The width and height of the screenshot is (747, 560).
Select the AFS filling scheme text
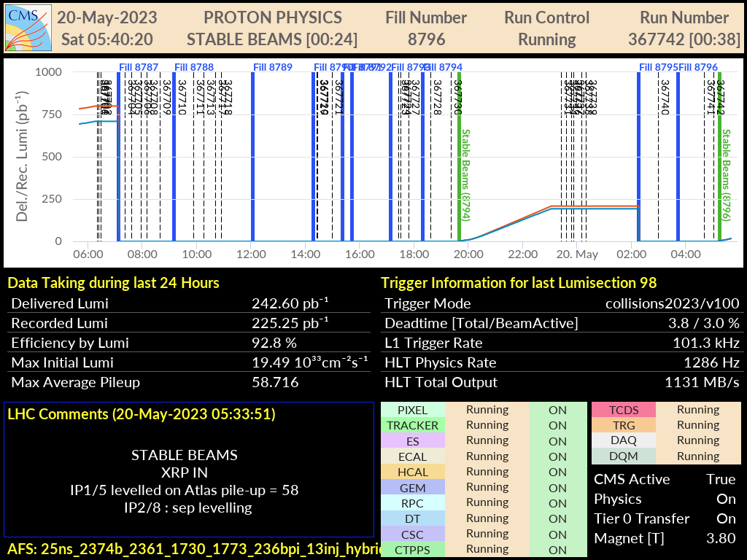coord(194,549)
